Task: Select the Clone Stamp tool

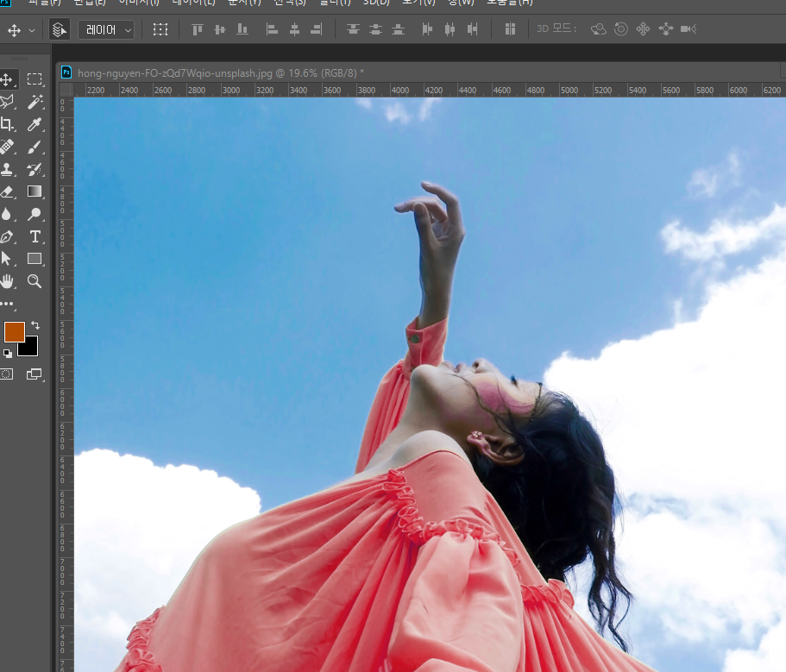Action: tap(7, 169)
